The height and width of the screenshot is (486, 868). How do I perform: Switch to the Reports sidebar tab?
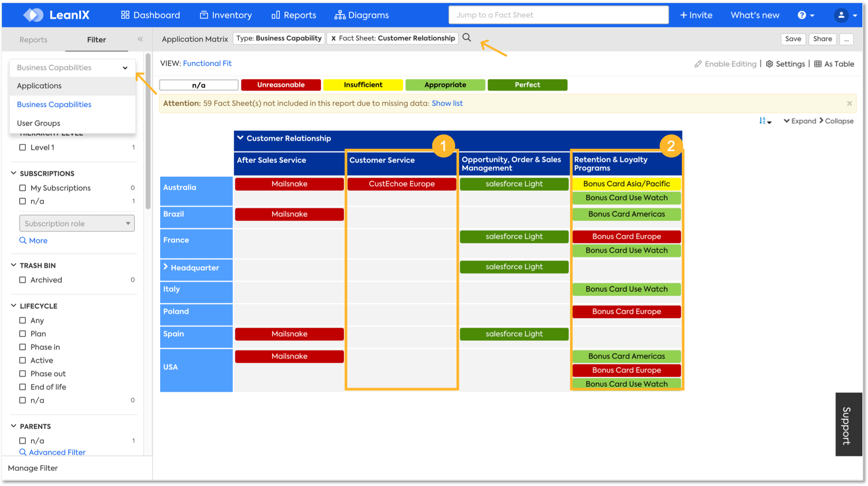tap(33, 40)
